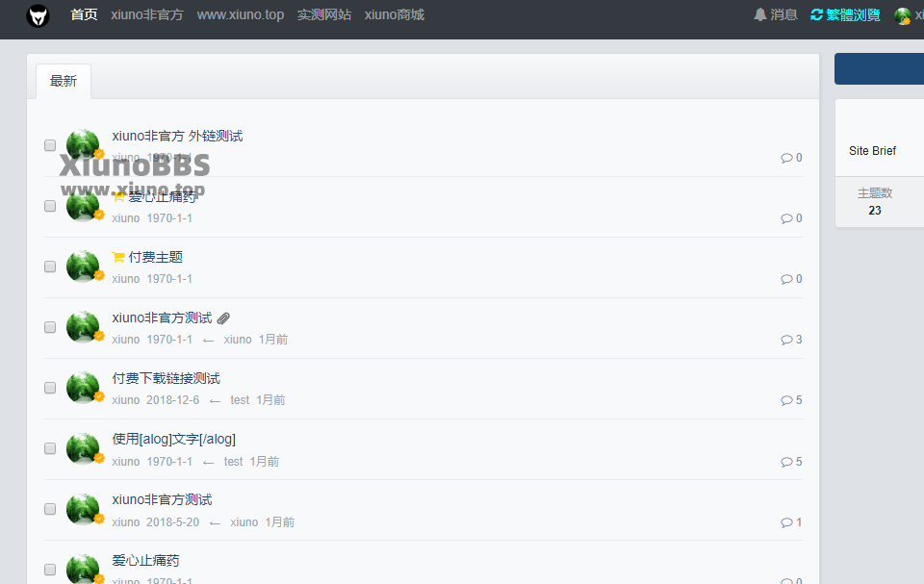Check the box for 付费下载链接测试 thread
Image resolution: width=924 pixels, height=584 pixels.
pos(50,388)
